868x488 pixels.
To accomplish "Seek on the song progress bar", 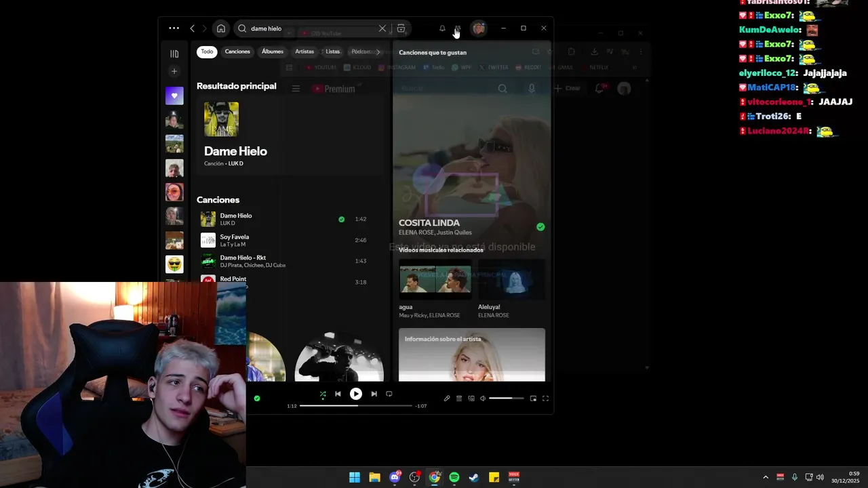I will 356,405.
